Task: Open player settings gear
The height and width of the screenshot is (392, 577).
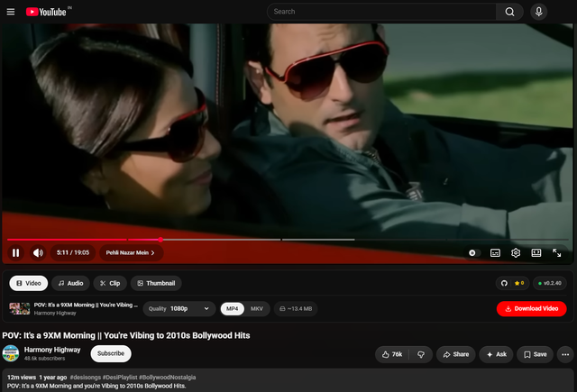Action: (x=516, y=253)
